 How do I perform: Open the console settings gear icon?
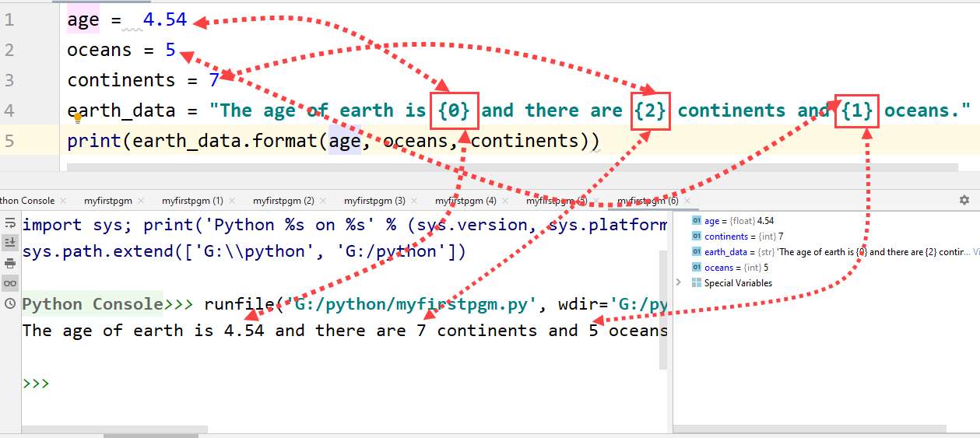coord(964,200)
